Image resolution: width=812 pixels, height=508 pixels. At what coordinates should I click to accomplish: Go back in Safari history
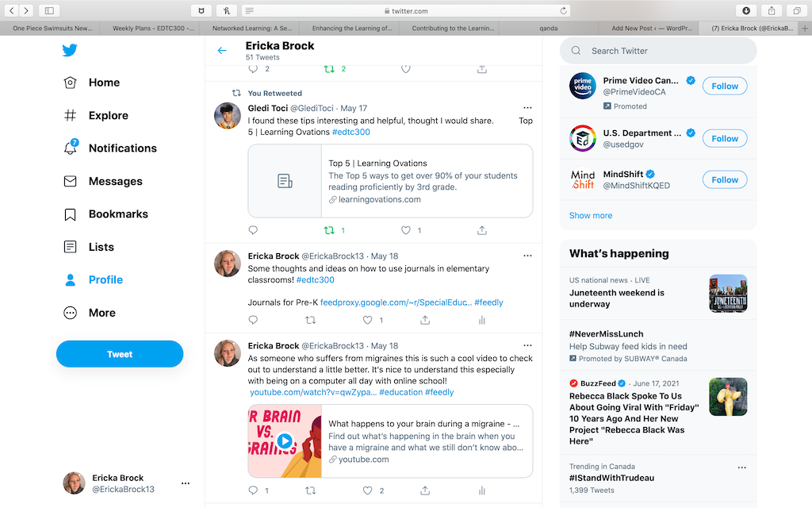click(12, 10)
